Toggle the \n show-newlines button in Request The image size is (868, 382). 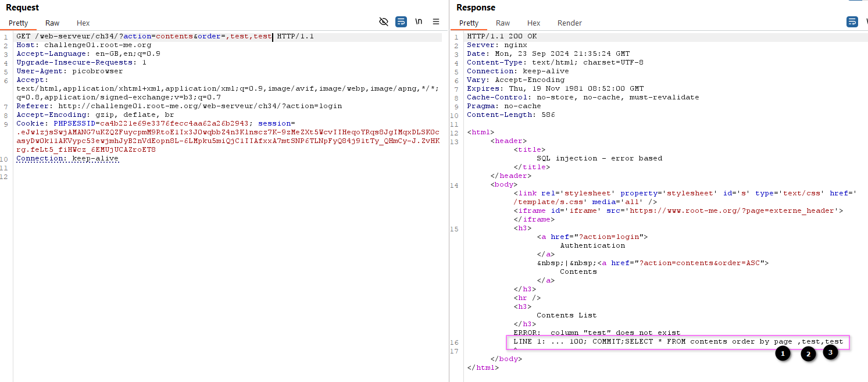point(419,22)
